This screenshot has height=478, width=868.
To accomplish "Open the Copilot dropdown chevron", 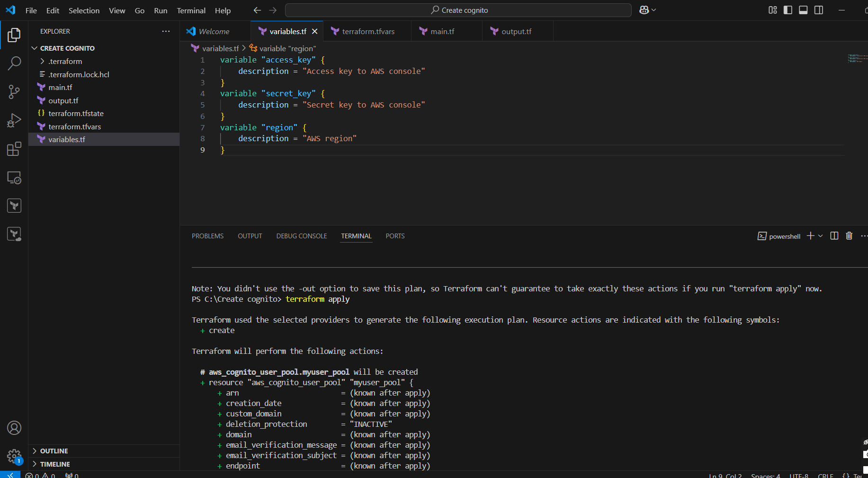I will pos(654,10).
